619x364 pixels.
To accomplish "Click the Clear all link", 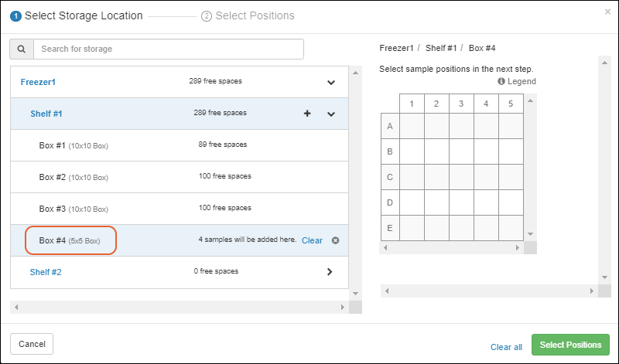I will tap(506, 347).
